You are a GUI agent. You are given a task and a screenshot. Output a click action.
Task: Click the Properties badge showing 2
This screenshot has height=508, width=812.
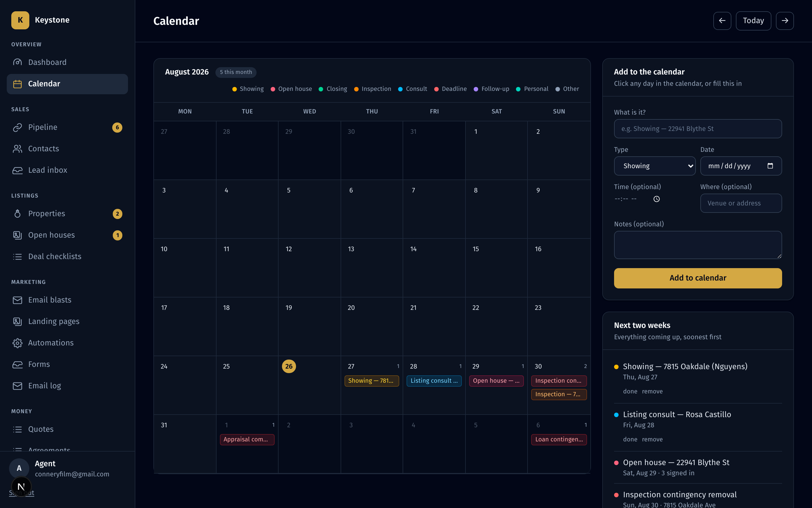117,214
